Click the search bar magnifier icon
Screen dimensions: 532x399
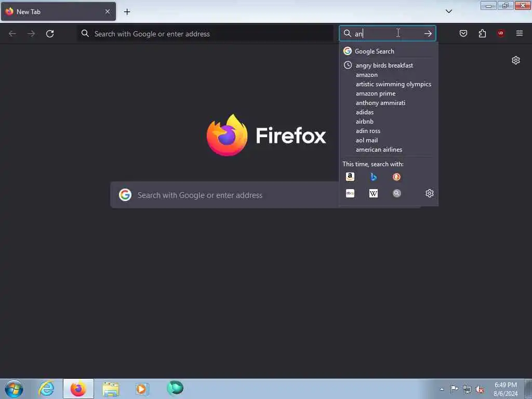[348, 33]
